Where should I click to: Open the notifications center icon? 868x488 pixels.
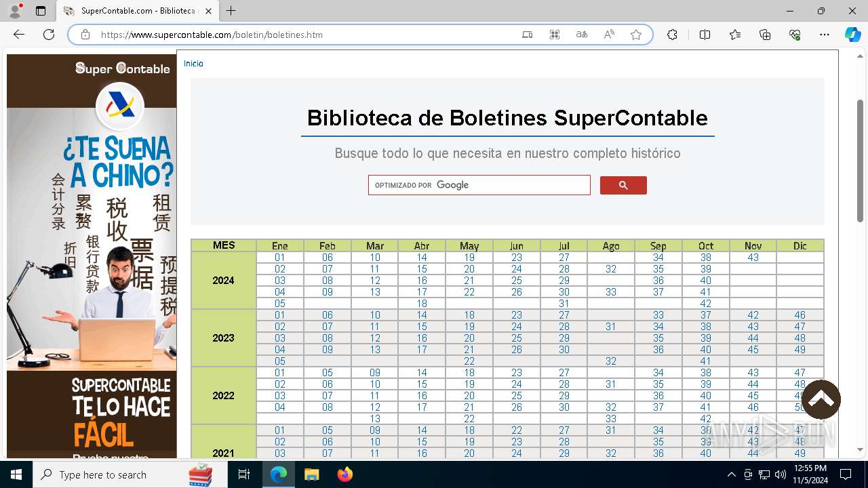(x=846, y=474)
